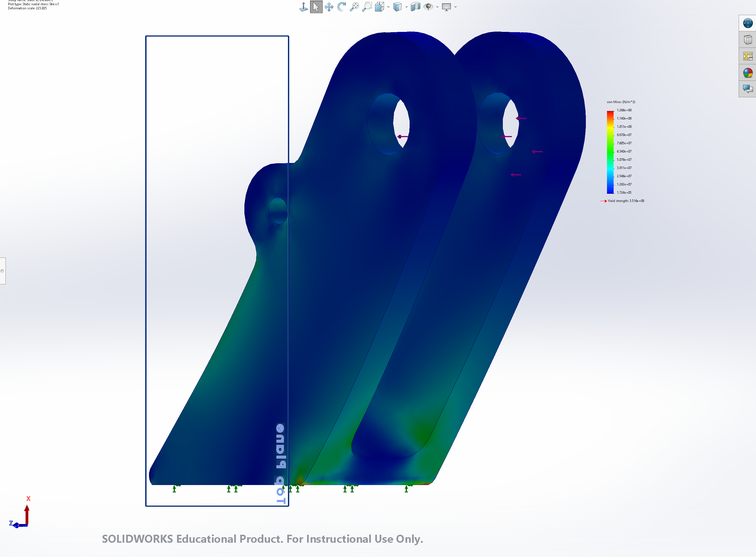Open the 3DEXPERIENCE compass panel tab
Viewport: 756px width, 557px height.
point(747,23)
